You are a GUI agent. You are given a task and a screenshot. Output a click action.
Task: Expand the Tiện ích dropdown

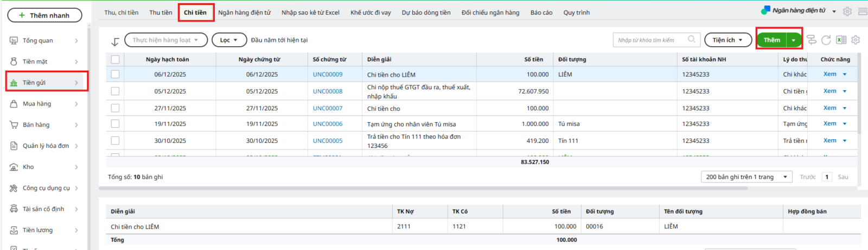point(727,40)
